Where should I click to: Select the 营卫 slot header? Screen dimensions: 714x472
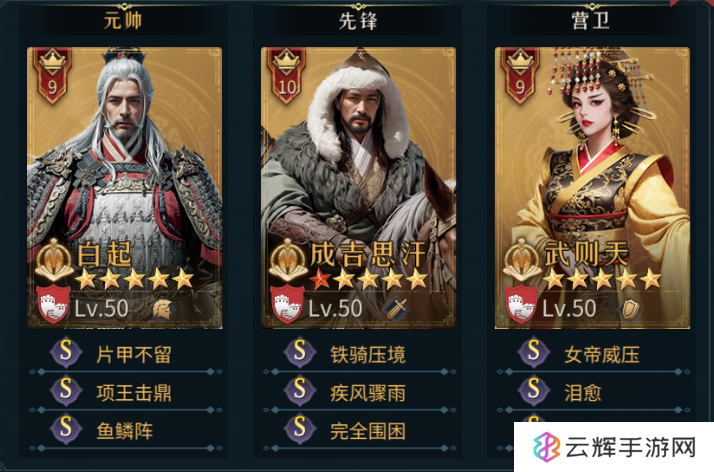pyautogui.click(x=591, y=21)
